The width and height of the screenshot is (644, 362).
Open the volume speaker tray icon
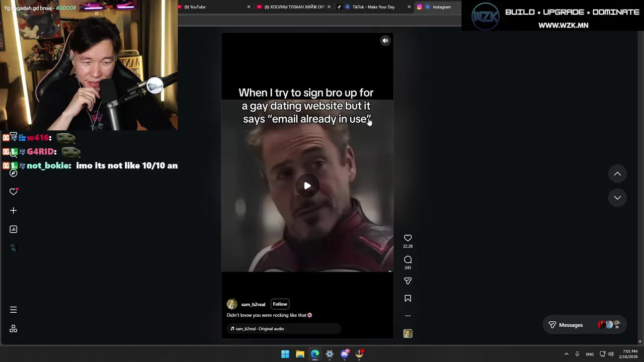[611, 354]
